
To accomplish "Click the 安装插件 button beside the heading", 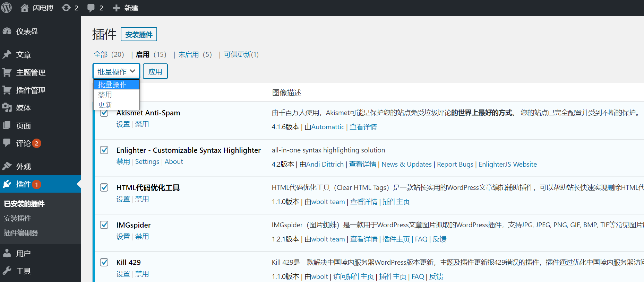I will tap(139, 34).
